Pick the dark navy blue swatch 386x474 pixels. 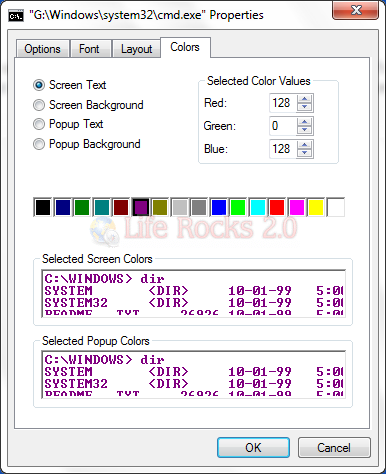tap(63, 207)
